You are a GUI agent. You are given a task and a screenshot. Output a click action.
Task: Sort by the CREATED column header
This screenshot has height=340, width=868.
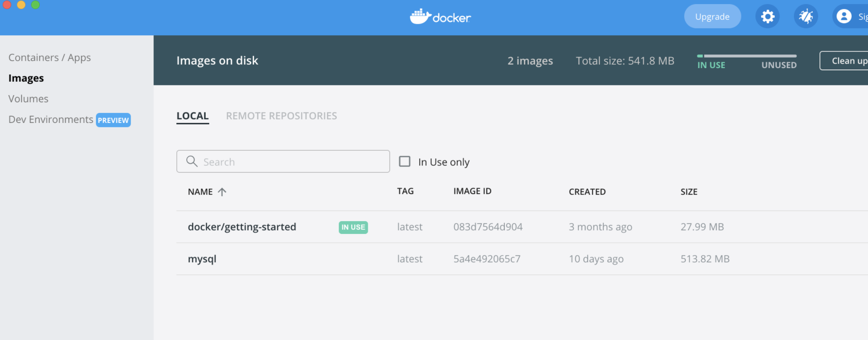tap(587, 192)
